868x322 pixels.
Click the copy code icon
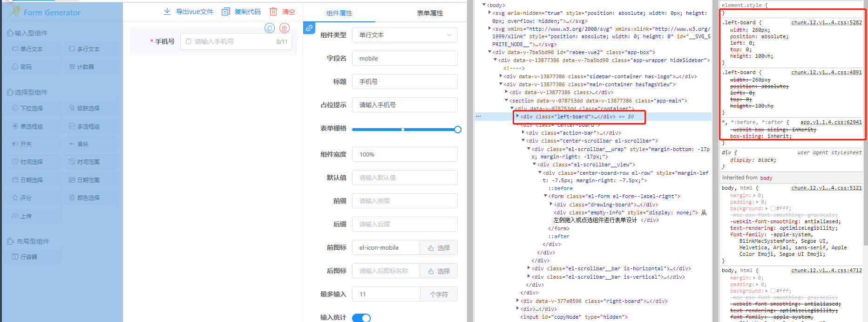point(226,11)
